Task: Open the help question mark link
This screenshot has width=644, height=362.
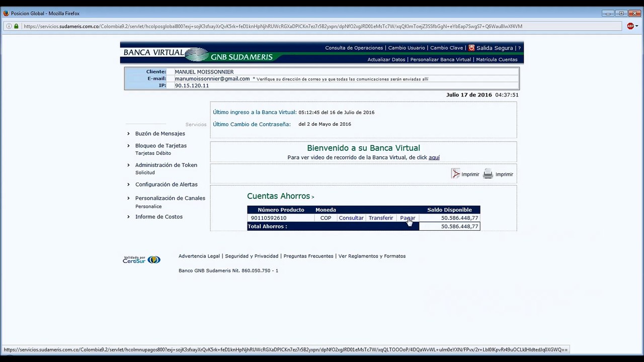Action: click(x=519, y=48)
